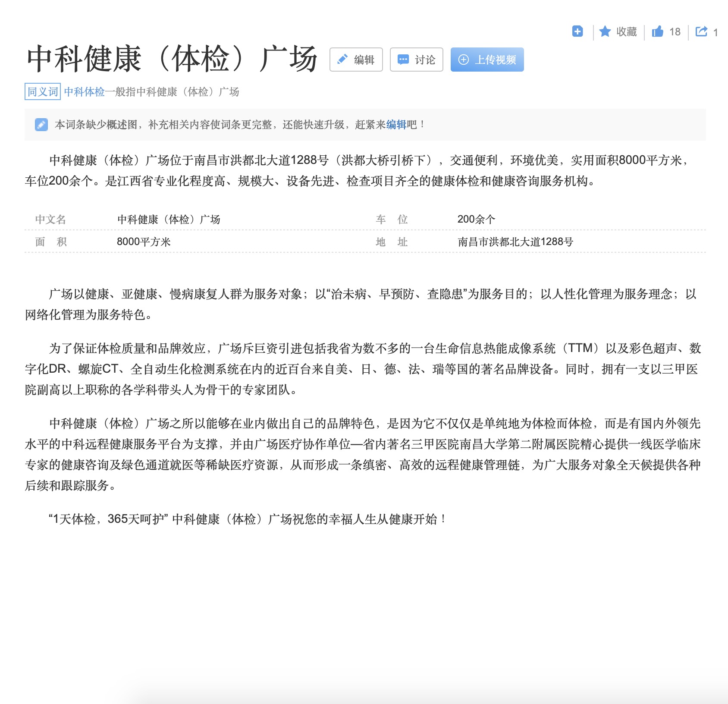Click the pencil icon in the notice banner
This screenshot has width=728, height=704.
tap(41, 126)
